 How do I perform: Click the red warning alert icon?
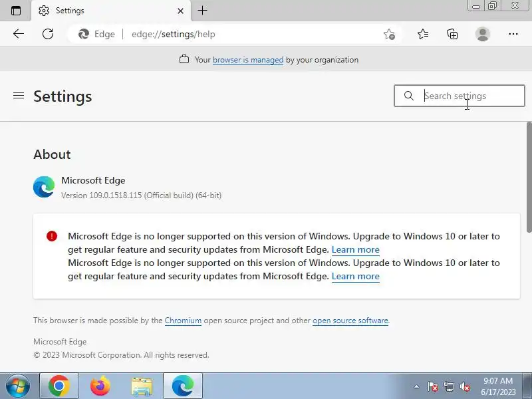52,236
